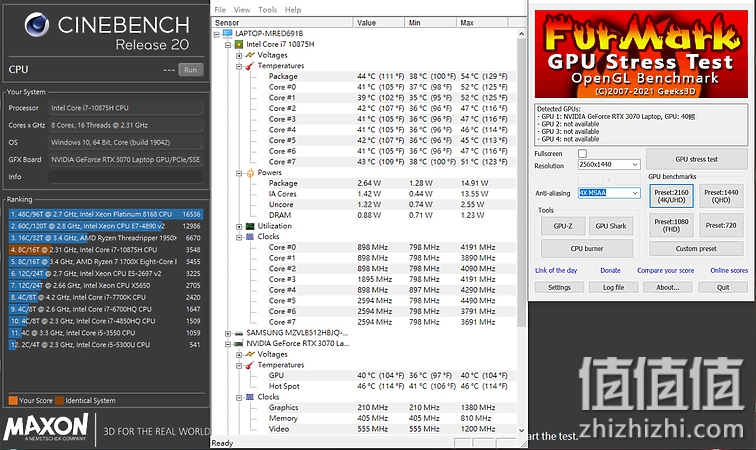This screenshot has height=450, width=756.
Task: Select the Package temperature row
Action: [392, 76]
